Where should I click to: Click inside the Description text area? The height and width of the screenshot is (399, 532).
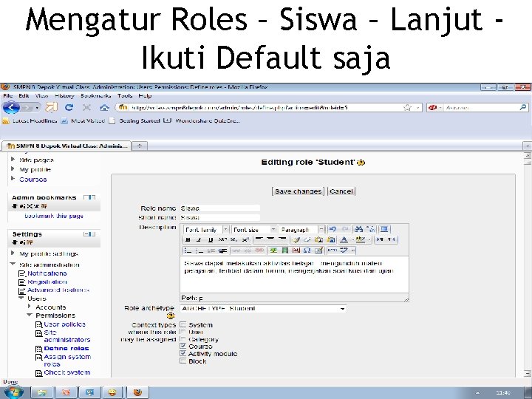(x=294, y=275)
